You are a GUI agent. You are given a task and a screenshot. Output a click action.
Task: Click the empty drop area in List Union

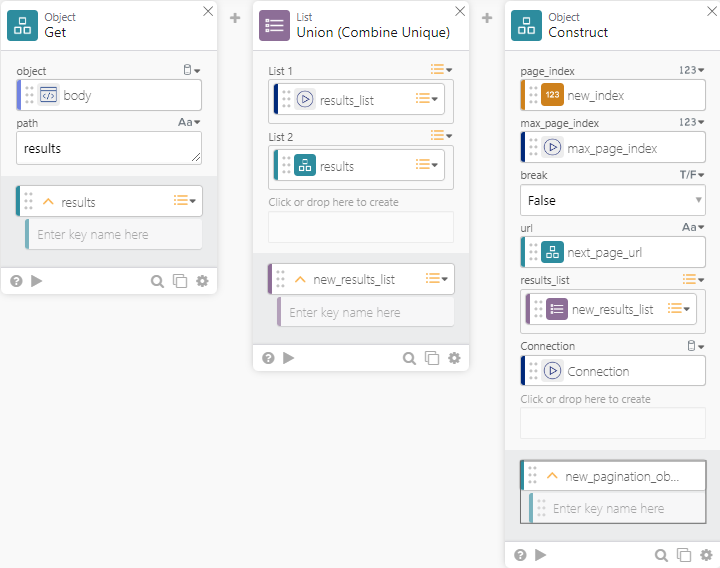pos(360,227)
